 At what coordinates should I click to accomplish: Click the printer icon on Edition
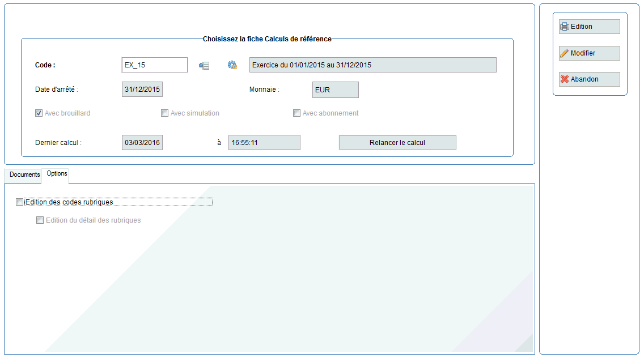coord(565,27)
